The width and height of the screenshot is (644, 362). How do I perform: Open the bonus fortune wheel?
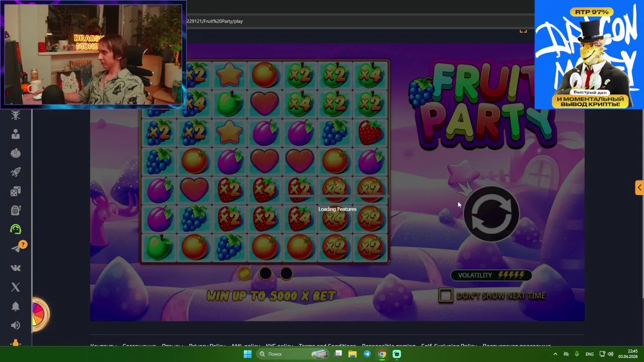[40, 315]
